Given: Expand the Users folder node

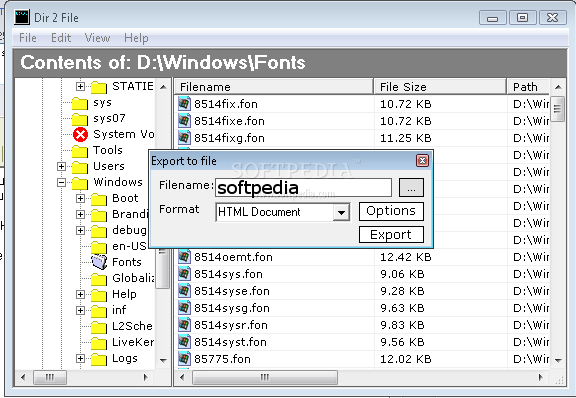Looking at the screenshot, I should [61, 166].
